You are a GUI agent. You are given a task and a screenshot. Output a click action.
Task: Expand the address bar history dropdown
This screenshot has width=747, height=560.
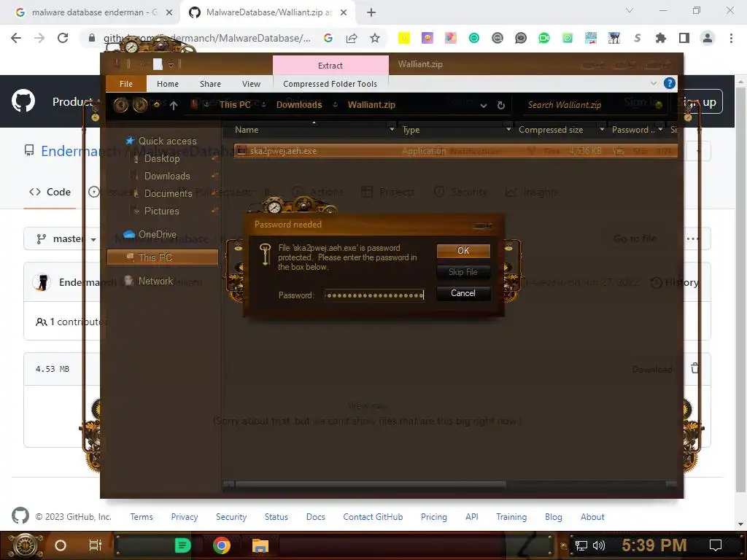point(484,105)
